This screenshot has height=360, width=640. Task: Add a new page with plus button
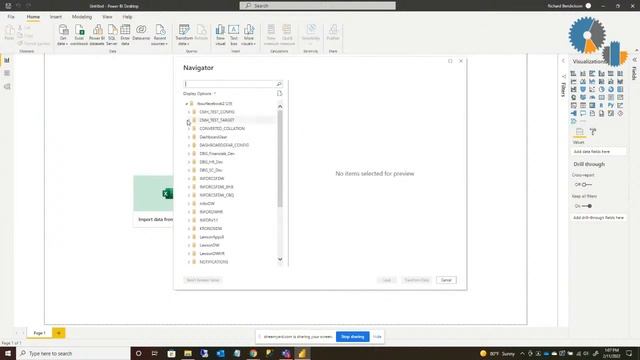59,333
